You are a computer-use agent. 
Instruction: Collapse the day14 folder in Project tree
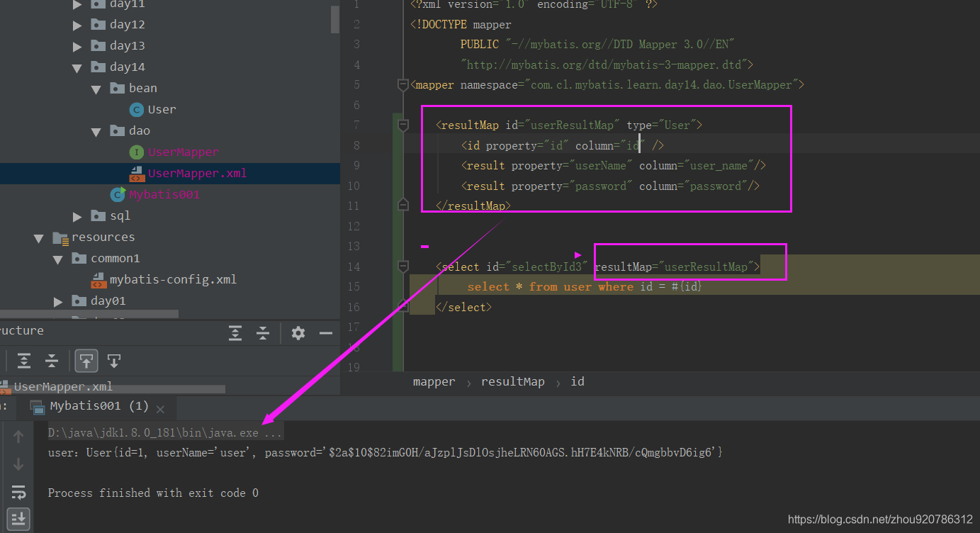pyautogui.click(x=77, y=67)
